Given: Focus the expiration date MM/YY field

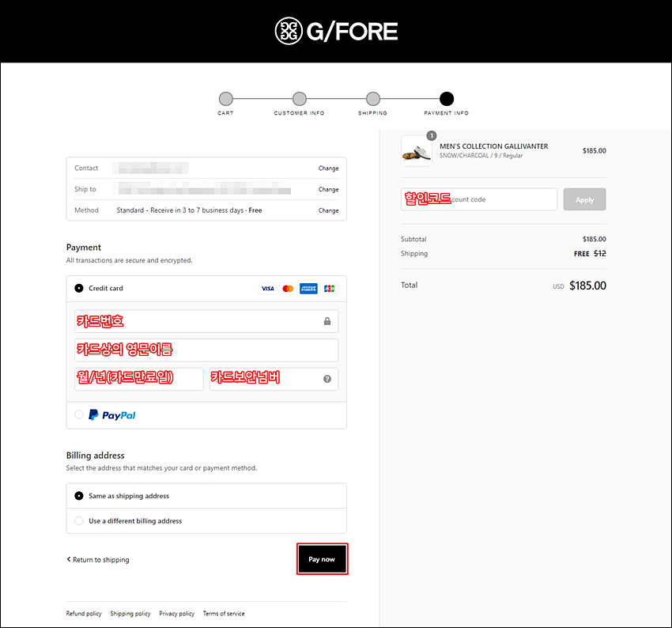Looking at the screenshot, I should pyautogui.click(x=139, y=379).
